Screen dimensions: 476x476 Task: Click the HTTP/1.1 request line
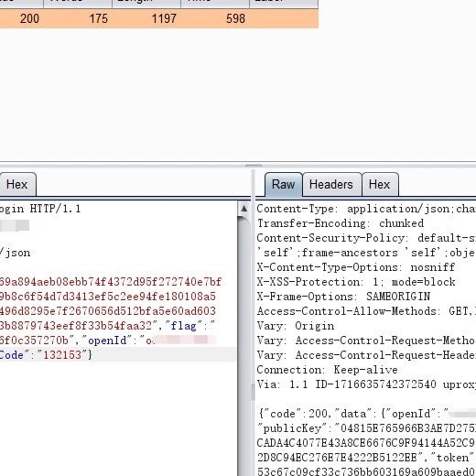click(40, 209)
